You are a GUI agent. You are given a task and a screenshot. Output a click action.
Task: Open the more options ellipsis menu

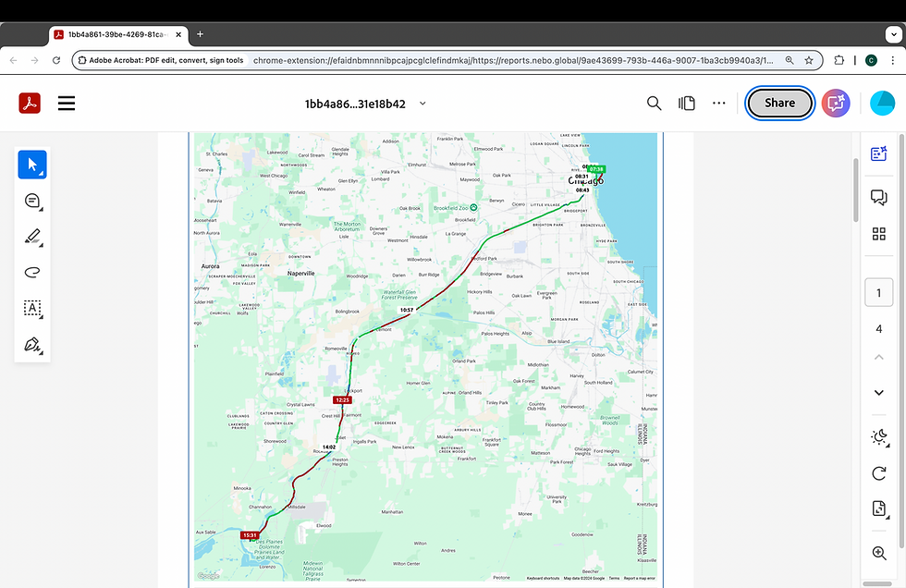[x=719, y=104]
